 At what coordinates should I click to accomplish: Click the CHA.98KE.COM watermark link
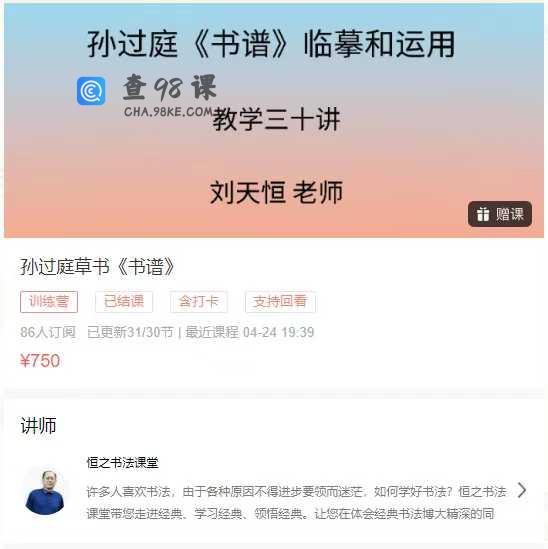[168, 112]
